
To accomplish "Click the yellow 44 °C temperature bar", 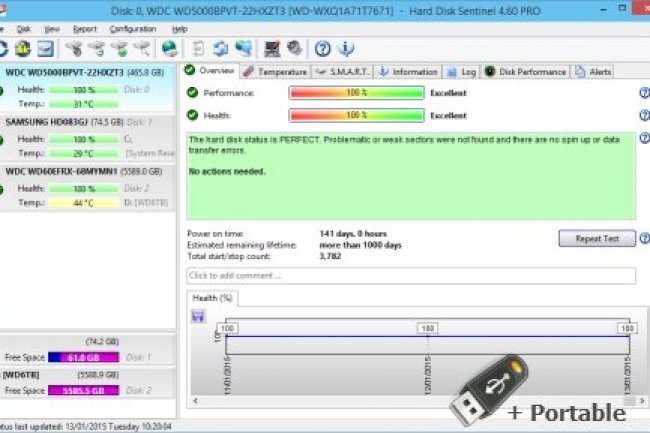I will (83, 203).
